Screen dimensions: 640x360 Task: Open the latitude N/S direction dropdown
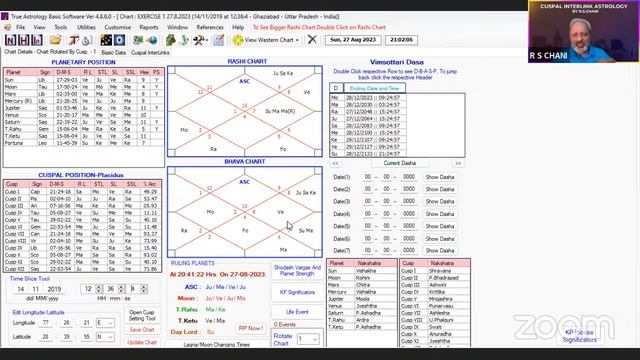pyautogui.click(x=110, y=337)
